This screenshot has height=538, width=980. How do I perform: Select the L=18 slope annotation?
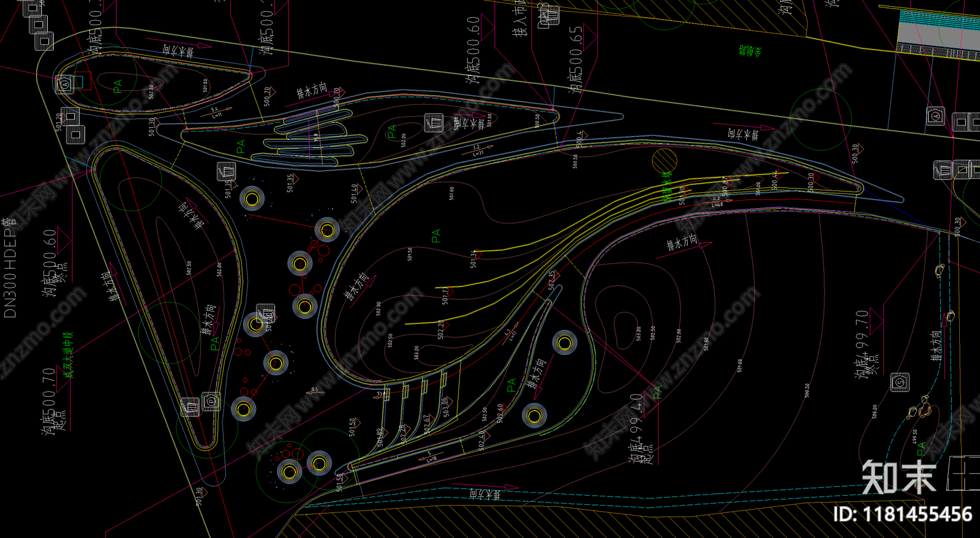tap(432, 458)
